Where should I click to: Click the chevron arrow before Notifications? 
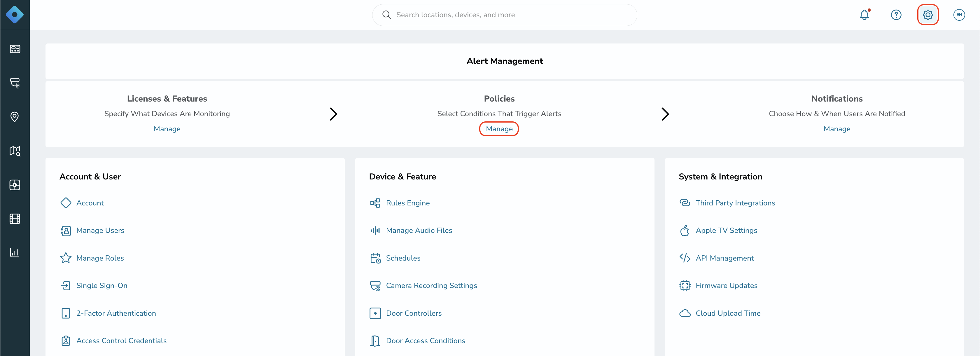point(665,114)
